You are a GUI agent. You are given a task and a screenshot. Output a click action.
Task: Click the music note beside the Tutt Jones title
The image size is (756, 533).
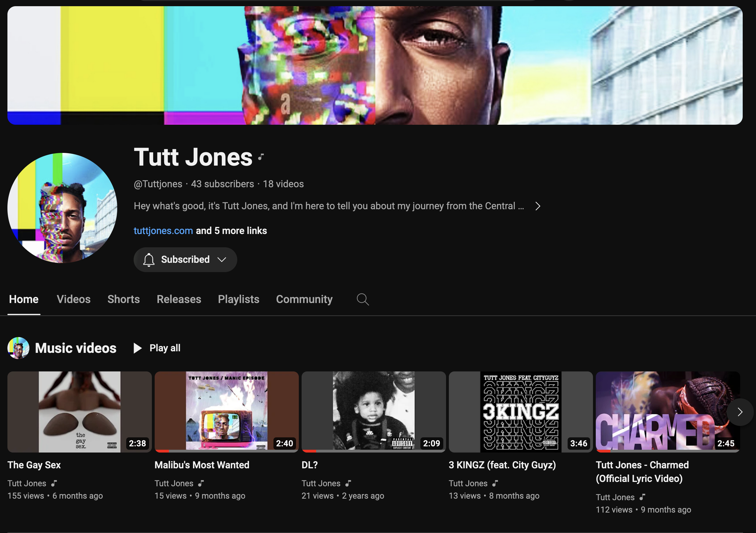point(261,157)
